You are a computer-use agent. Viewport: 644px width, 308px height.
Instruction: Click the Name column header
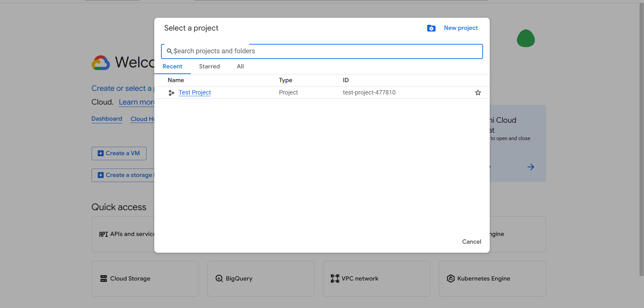176,80
